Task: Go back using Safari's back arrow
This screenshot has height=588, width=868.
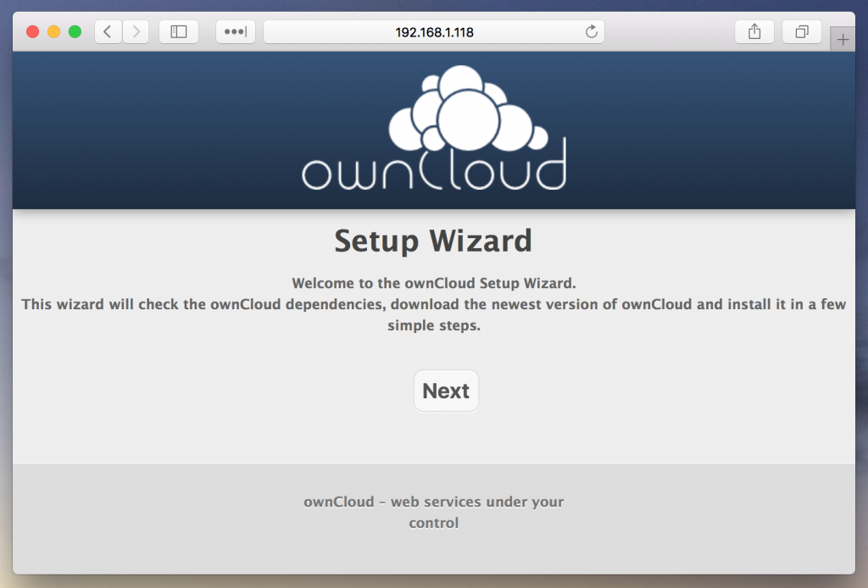Action: pos(108,31)
